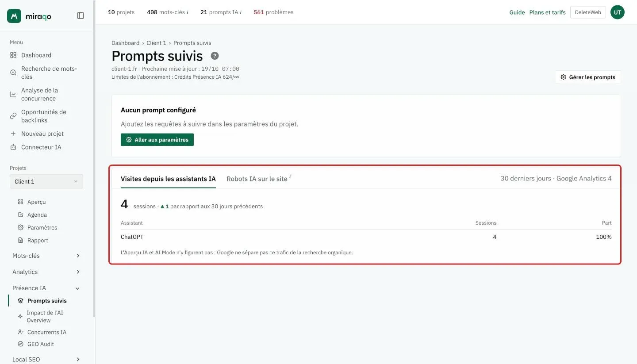Click the DeleteWeb workspace button
Image resolution: width=637 pixels, height=364 pixels.
(588, 12)
